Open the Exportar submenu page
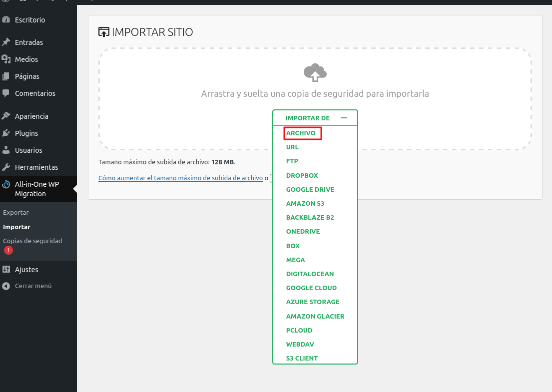The height and width of the screenshot is (392, 552). click(16, 213)
